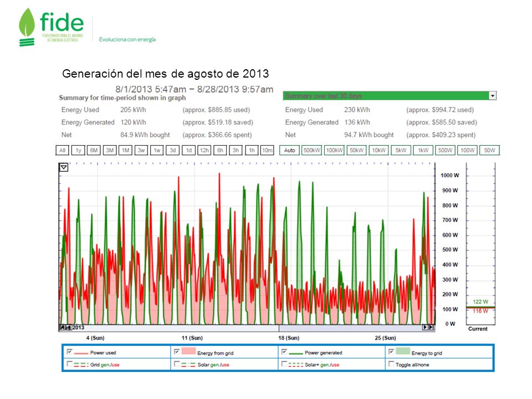Select the 12h time range
The image size is (532, 399).
tap(204, 150)
